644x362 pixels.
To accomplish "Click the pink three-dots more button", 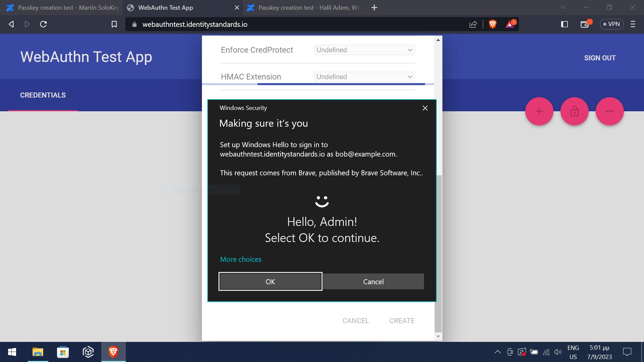I will pyautogui.click(x=610, y=111).
